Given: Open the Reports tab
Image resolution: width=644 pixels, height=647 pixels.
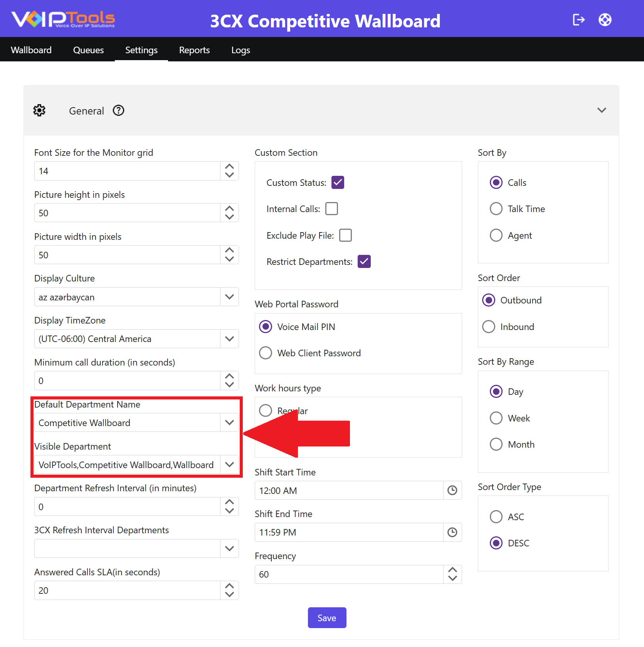Looking at the screenshot, I should click(194, 50).
